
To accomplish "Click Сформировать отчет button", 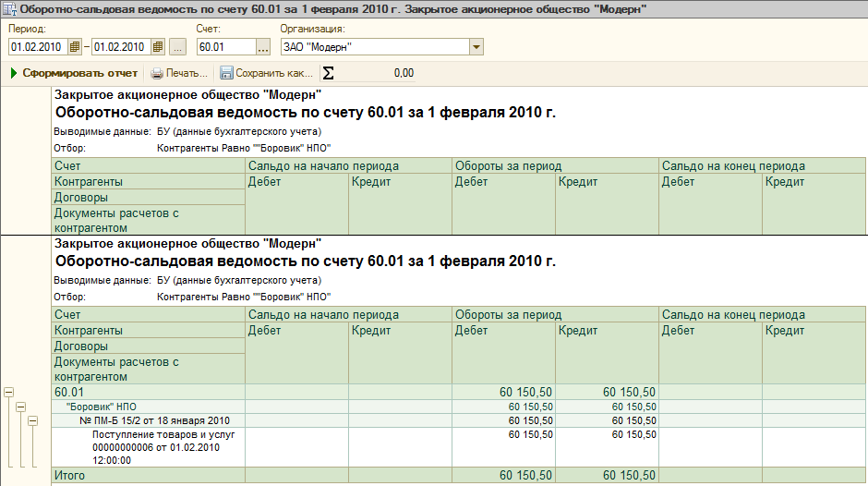I will click(x=74, y=73).
